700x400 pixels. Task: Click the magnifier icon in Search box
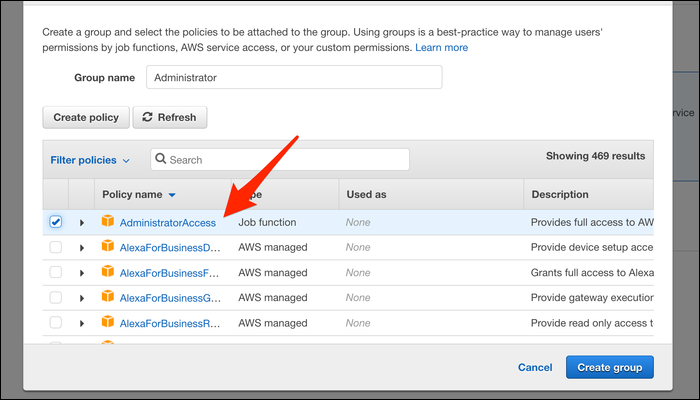click(x=161, y=159)
